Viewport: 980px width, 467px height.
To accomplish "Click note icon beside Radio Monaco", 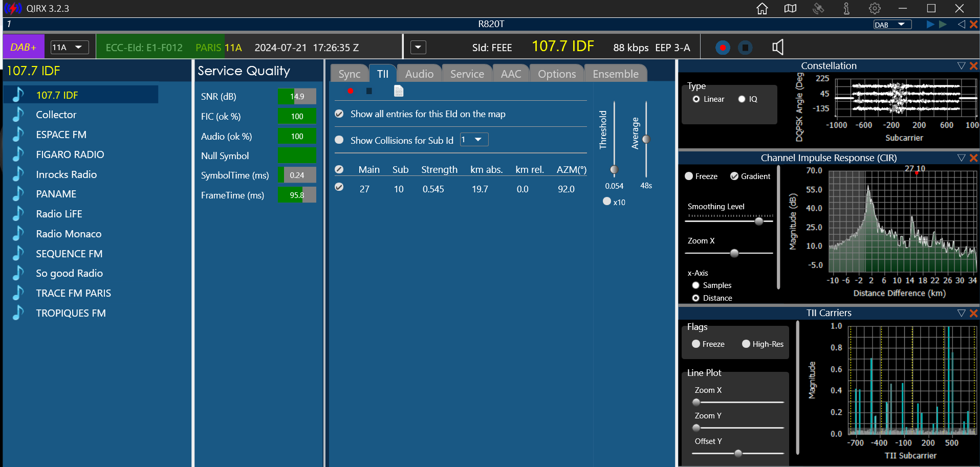I will [18, 234].
